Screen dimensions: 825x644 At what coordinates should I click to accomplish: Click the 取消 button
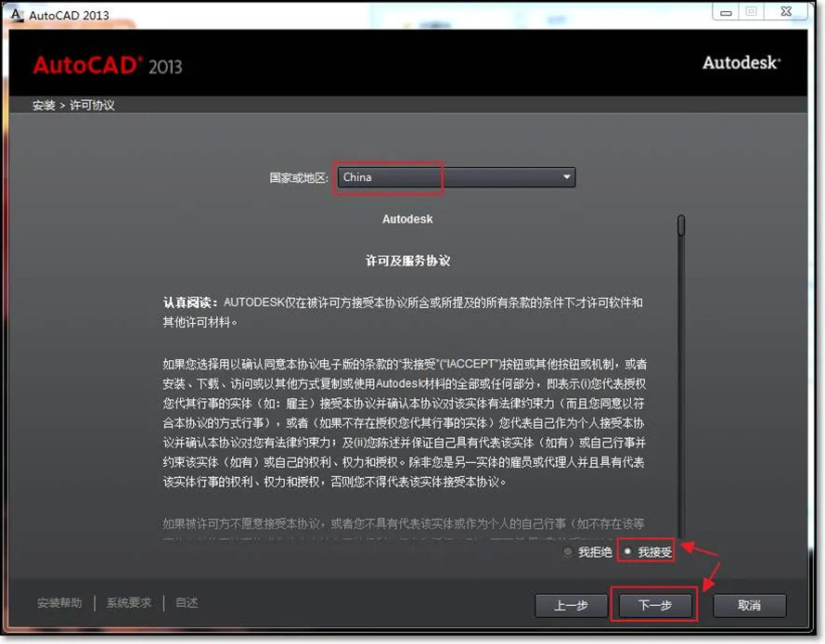pos(749,605)
